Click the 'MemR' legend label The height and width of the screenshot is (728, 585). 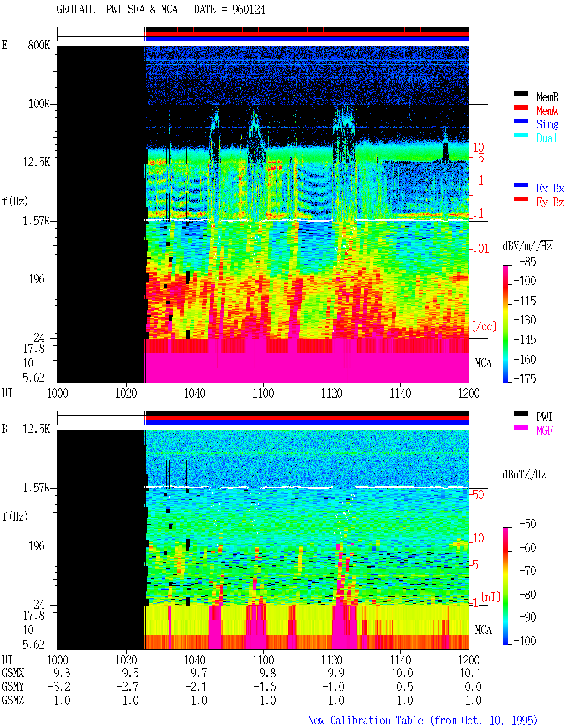tap(548, 97)
